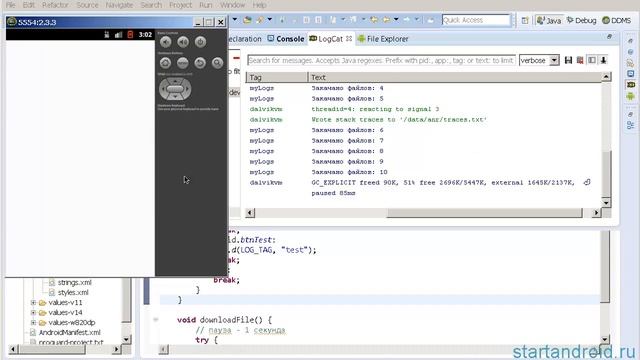Open the Refactor menu
The height and width of the screenshot is (360, 640).
point(55,5)
